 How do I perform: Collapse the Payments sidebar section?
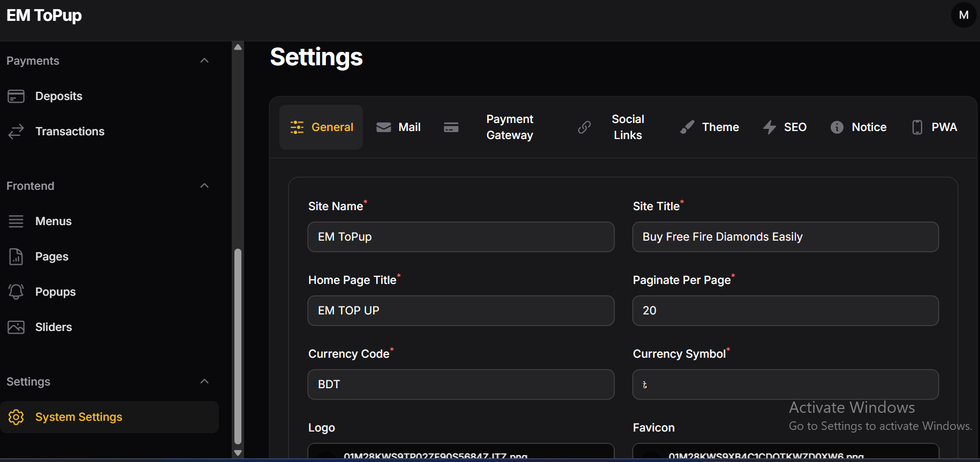[x=204, y=60]
